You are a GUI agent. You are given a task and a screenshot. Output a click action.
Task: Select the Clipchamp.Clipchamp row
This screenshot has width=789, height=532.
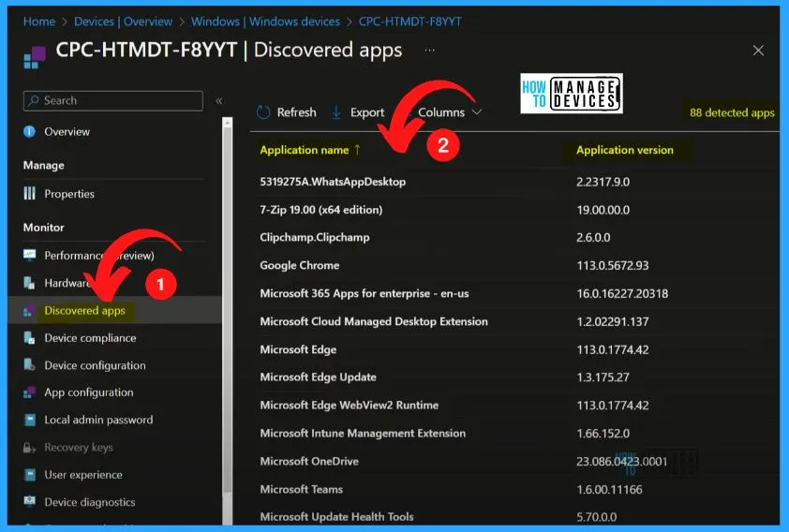(x=514, y=237)
